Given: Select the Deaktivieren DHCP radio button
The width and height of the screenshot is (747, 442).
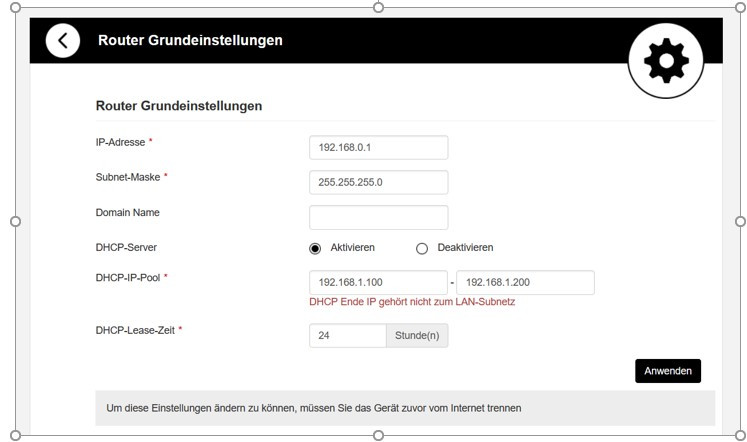Looking at the screenshot, I should 422,249.
